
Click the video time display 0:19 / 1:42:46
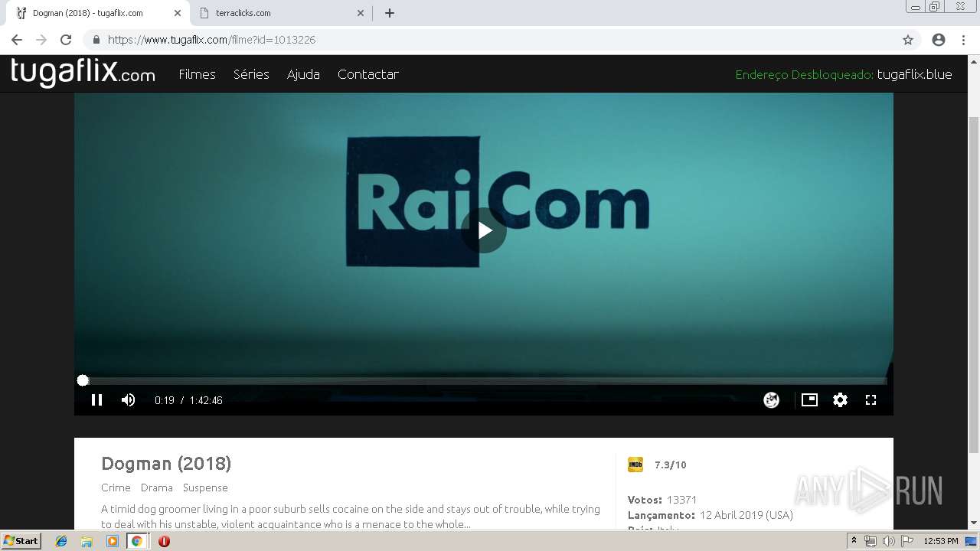pos(188,400)
